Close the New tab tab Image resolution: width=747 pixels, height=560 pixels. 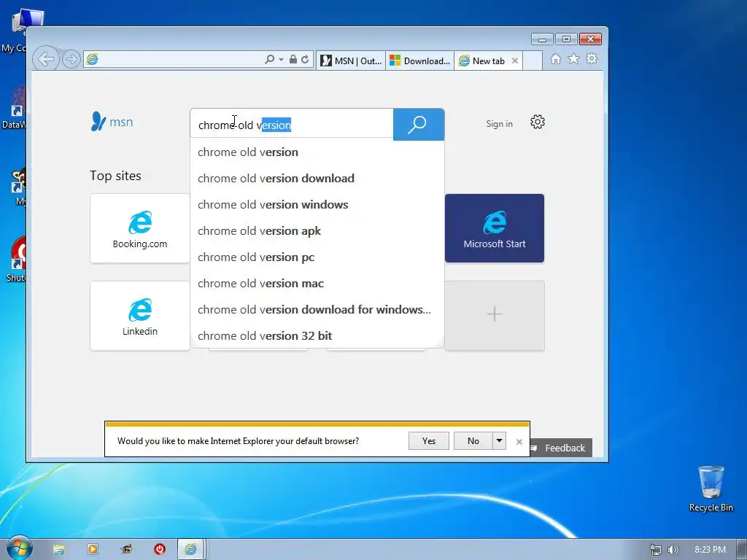(515, 61)
